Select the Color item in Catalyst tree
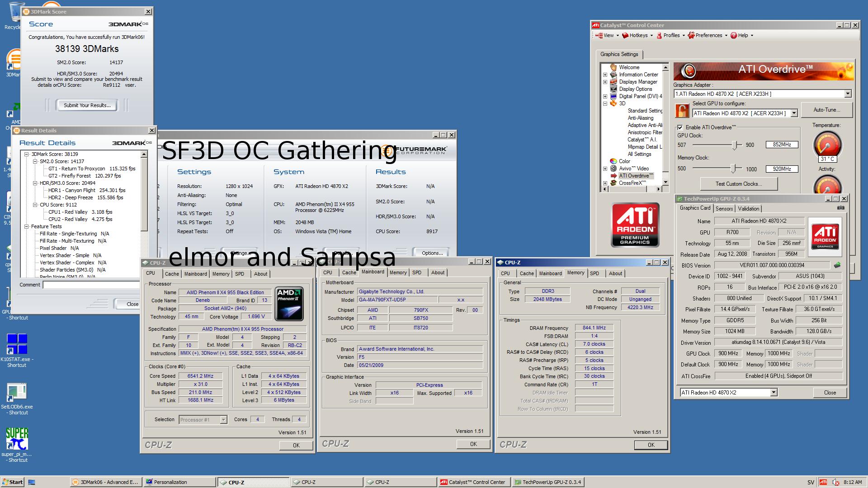 tap(624, 161)
